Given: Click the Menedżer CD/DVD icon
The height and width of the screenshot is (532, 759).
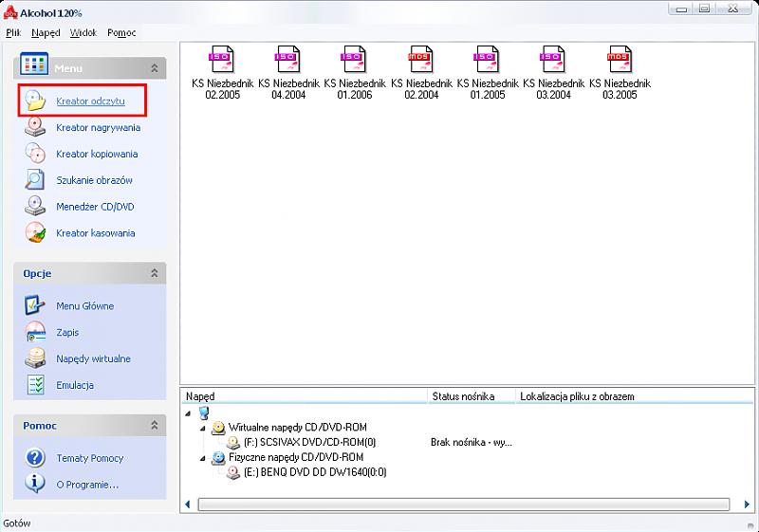Looking at the screenshot, I should pyautogui.click(x=35, y=206).
